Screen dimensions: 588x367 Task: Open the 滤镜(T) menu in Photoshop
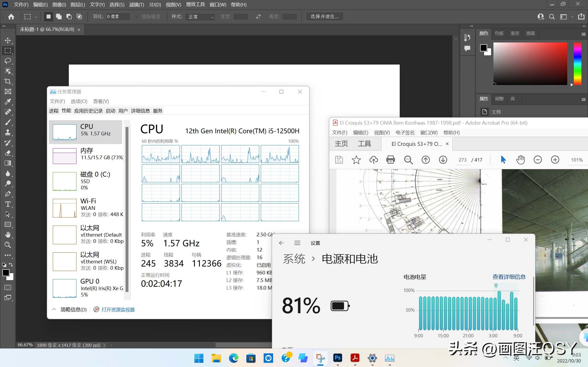pyautogui.click(x=137, y=5)
